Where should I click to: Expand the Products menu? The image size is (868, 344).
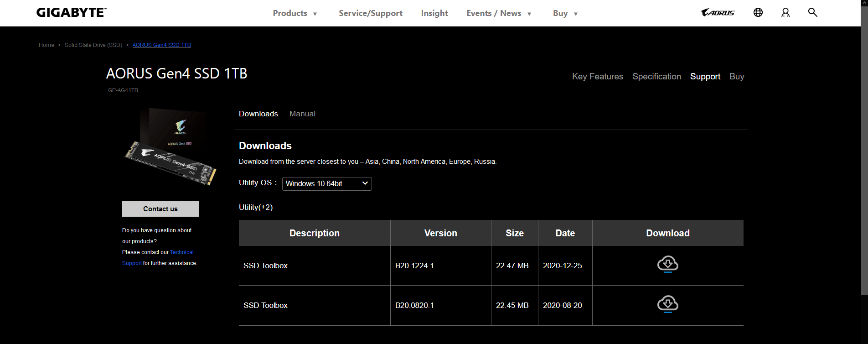(x=295, y=13)
